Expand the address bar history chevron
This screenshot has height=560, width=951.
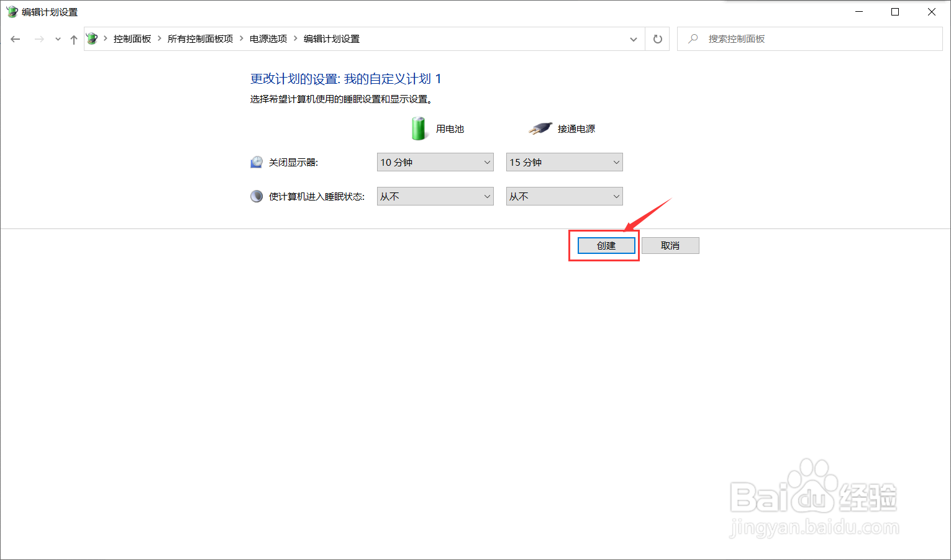pos(634,38)
